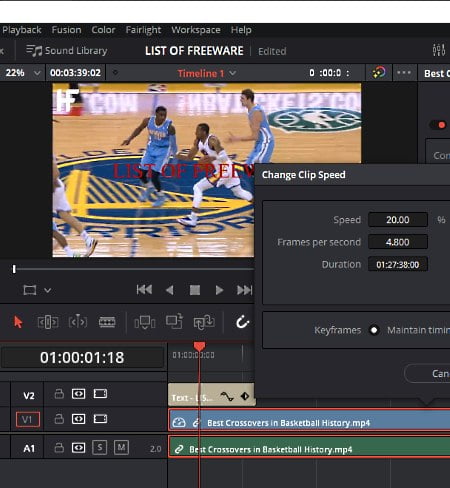Lock the V1 video track
This screenshot has width=450, height=488.
59,419
